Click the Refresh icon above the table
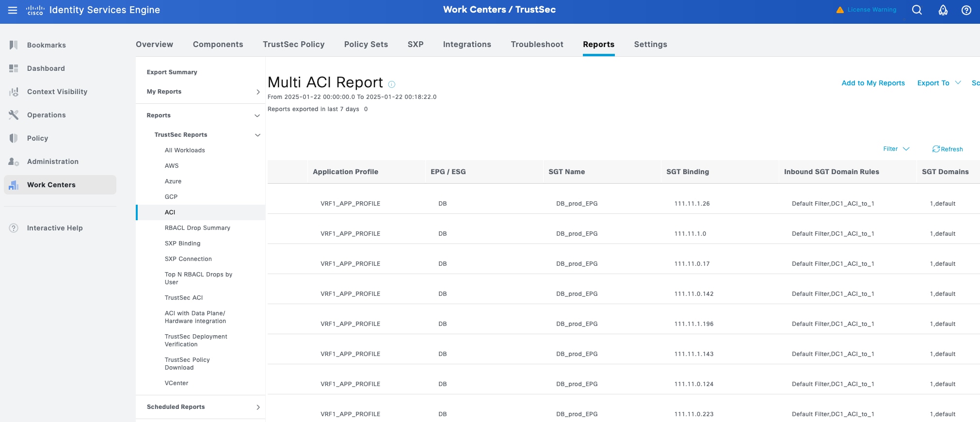980x422 pixels. 936,149
